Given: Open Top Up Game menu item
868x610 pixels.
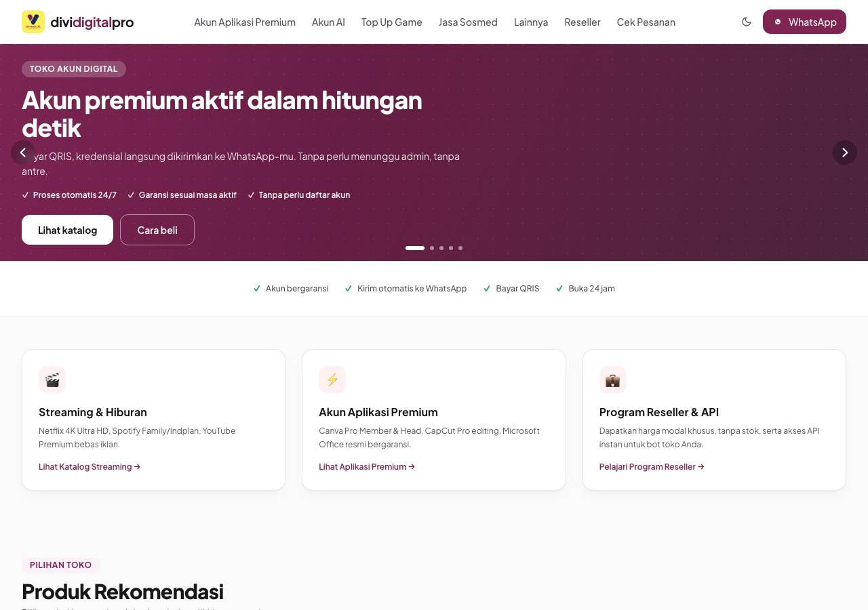Looking at the screenshot, I should tap(392, 22).
